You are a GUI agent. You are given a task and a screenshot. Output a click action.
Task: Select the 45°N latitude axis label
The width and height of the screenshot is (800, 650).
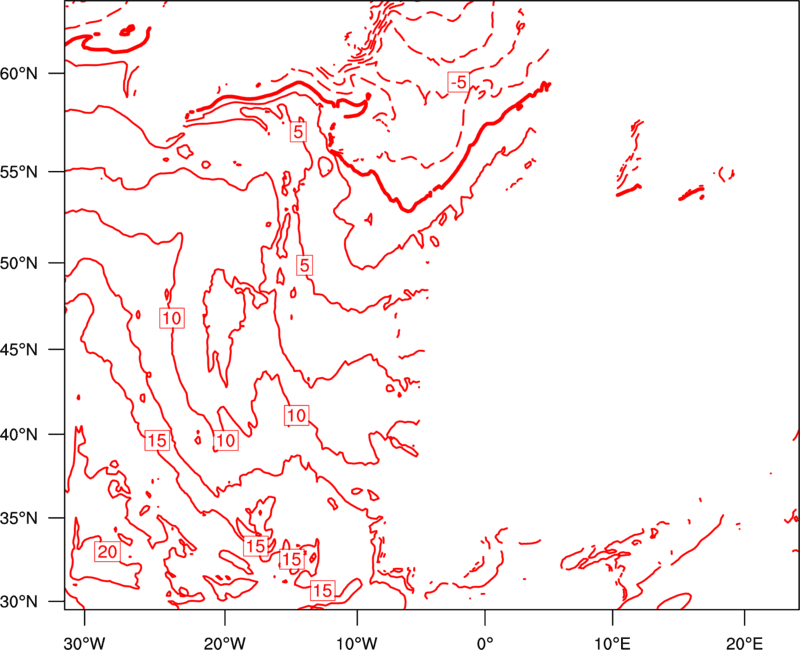[19, 349]
